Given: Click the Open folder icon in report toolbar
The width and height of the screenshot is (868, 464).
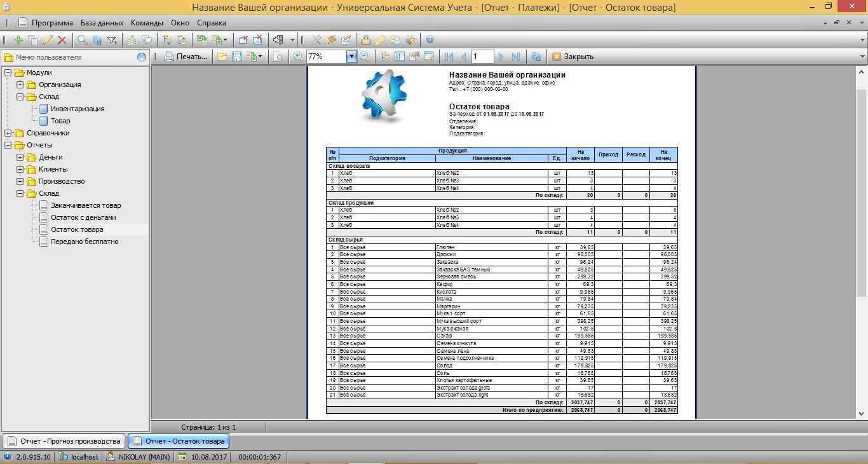Looking at the screenshot, I should [x=222, y=57].
